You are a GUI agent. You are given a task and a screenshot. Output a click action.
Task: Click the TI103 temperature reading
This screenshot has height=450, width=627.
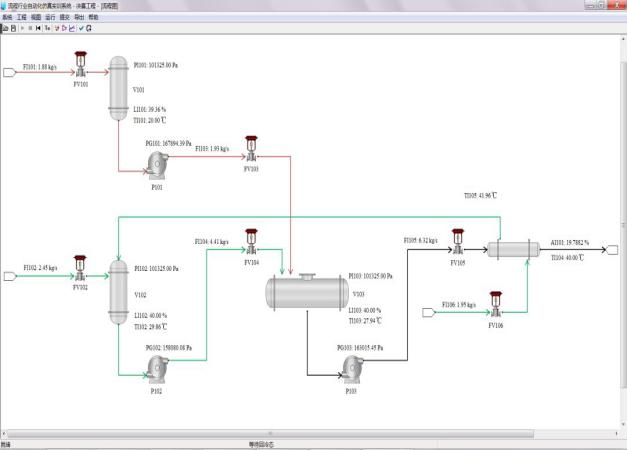click(365, 321)
